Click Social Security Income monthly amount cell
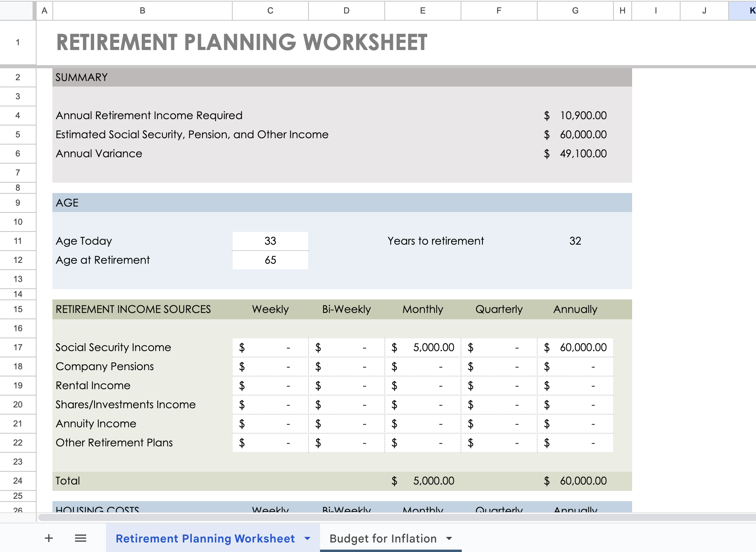 [422, 347]
